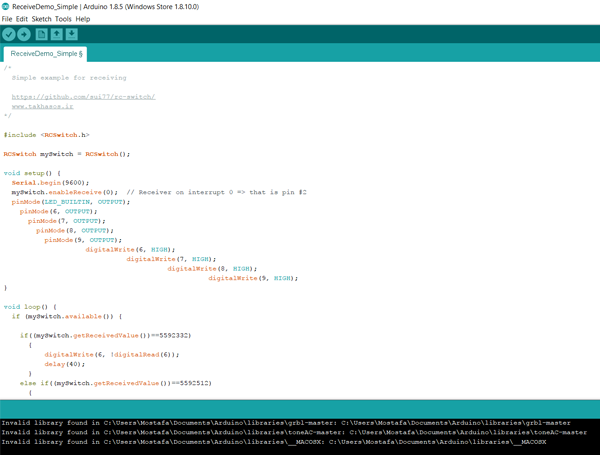The height and width of the screenshot is (455, 600).
Task: Click the Verify checkmark button
Action: tap(9, 34)
